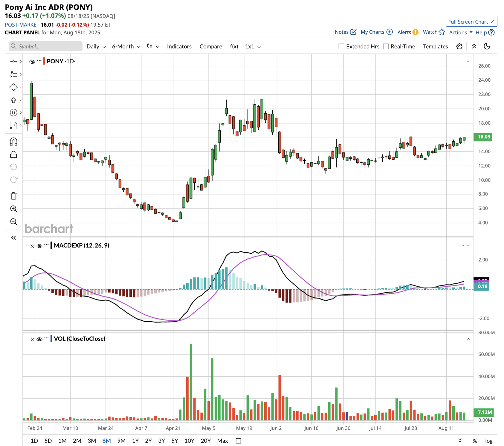The image size is (504, 446).
Task: Open the f(x) expressions menu
Action: point(234,46)
